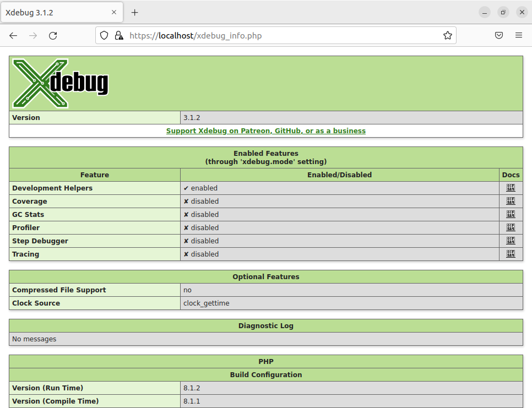
Task: Save page to Pocket
Action: [x=499, y=35]
